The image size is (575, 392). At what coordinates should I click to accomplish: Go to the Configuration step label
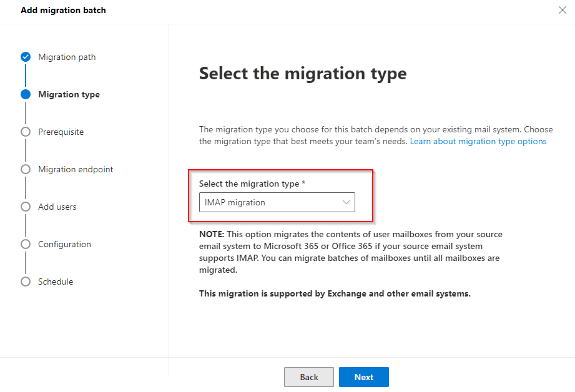coord(64,244)
